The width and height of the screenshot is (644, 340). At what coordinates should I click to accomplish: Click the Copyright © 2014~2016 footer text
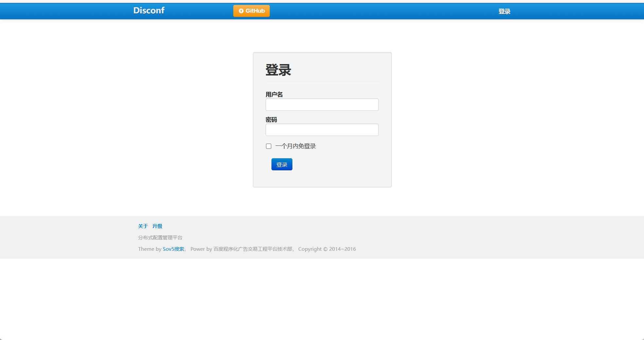327,249
